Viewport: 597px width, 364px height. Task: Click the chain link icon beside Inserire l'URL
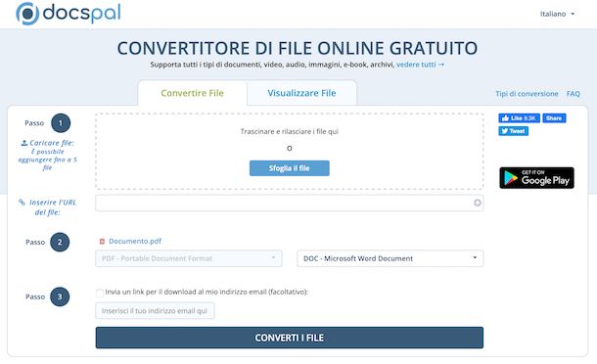coord(23,203)
